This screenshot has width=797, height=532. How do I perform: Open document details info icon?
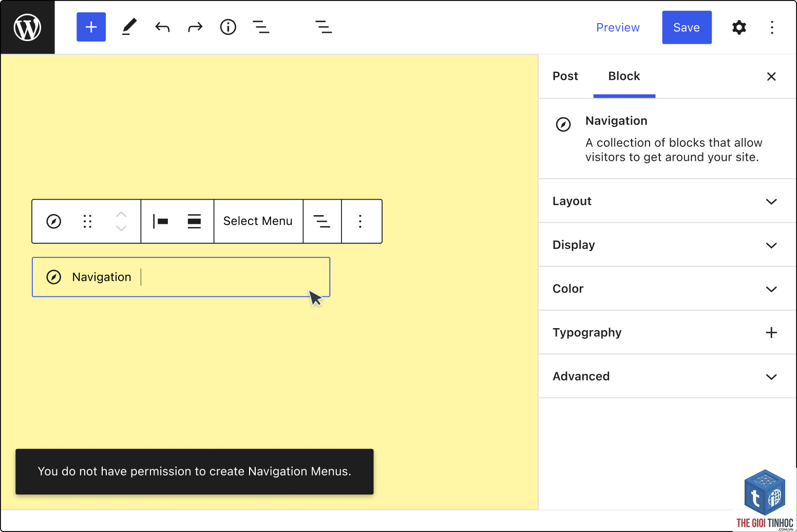click(228, 27)
